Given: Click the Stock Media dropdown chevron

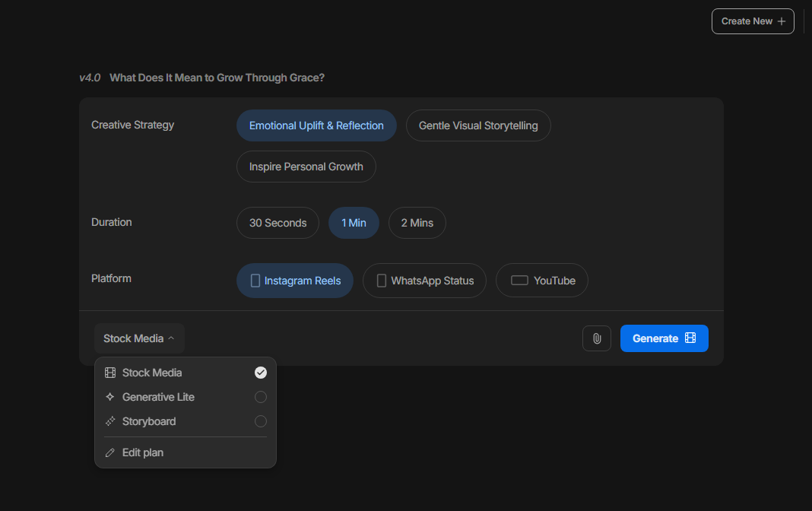Looking at the screenshot, I should (171, 338).
